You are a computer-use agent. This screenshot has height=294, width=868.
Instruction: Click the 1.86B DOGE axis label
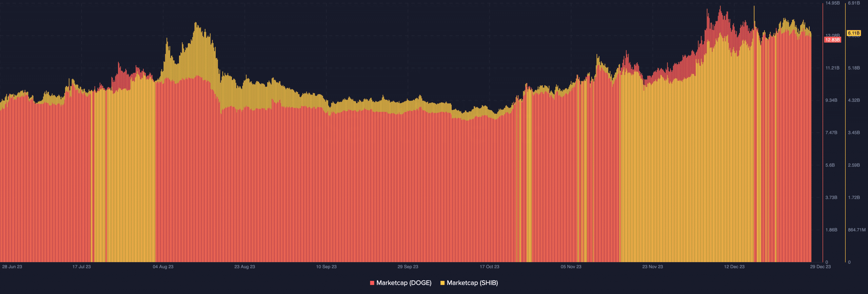pyautogui.click(x=831, y=230)
